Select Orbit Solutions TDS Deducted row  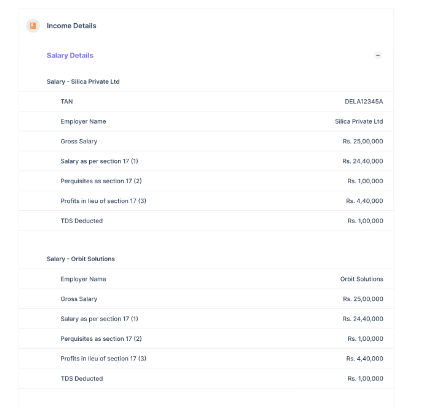click(206, 379)
